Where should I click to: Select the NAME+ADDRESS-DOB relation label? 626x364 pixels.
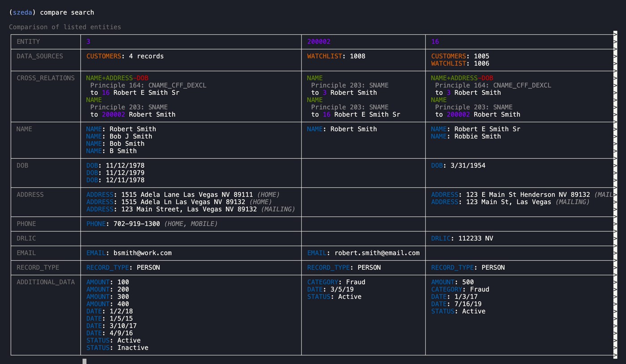tap(117, 77)
